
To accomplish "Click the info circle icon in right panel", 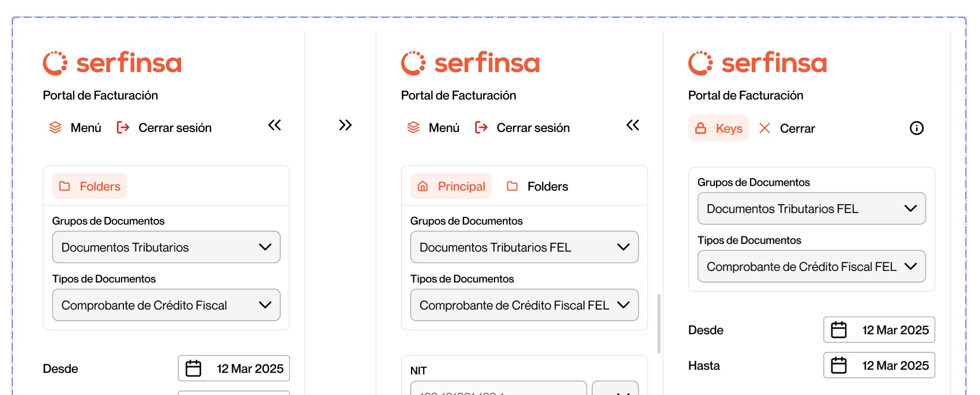I will 916,128.
